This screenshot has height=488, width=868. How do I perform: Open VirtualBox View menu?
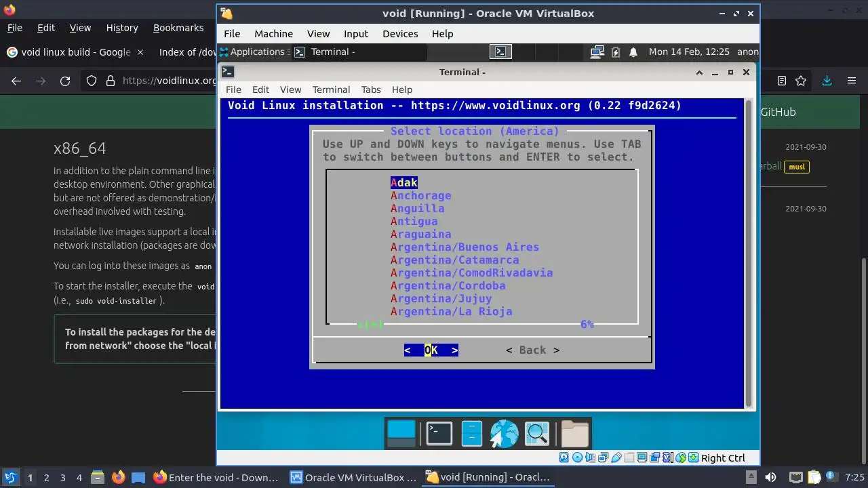pos(318,33)
